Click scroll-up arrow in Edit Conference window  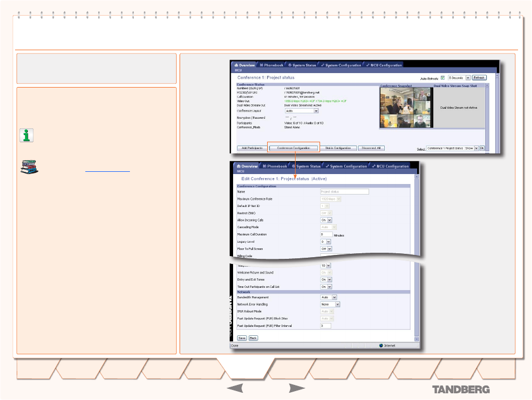tap(417, 177)
